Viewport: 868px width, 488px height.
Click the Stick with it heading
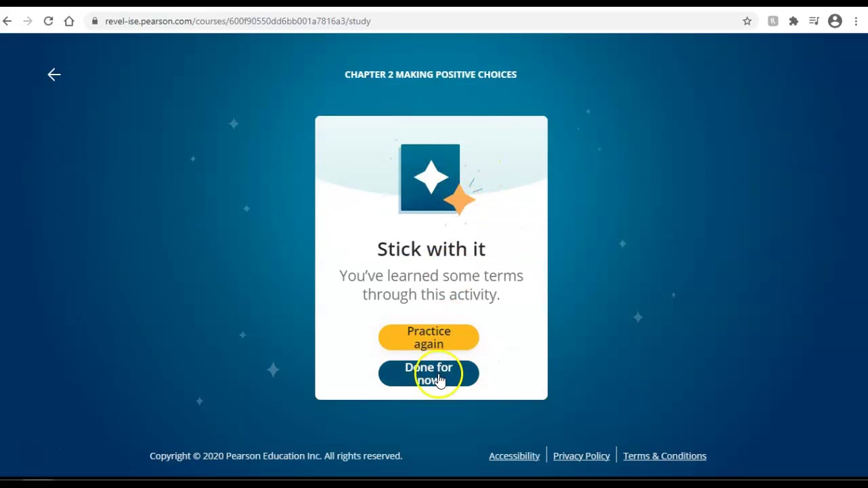[x=431, y=249]
